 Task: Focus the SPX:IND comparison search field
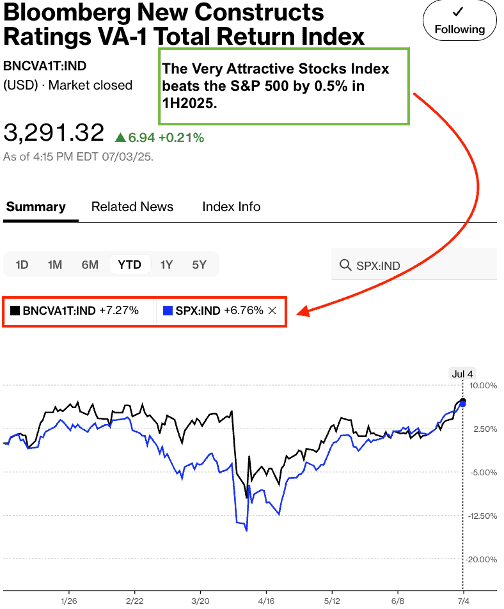(x=414, y=264)
